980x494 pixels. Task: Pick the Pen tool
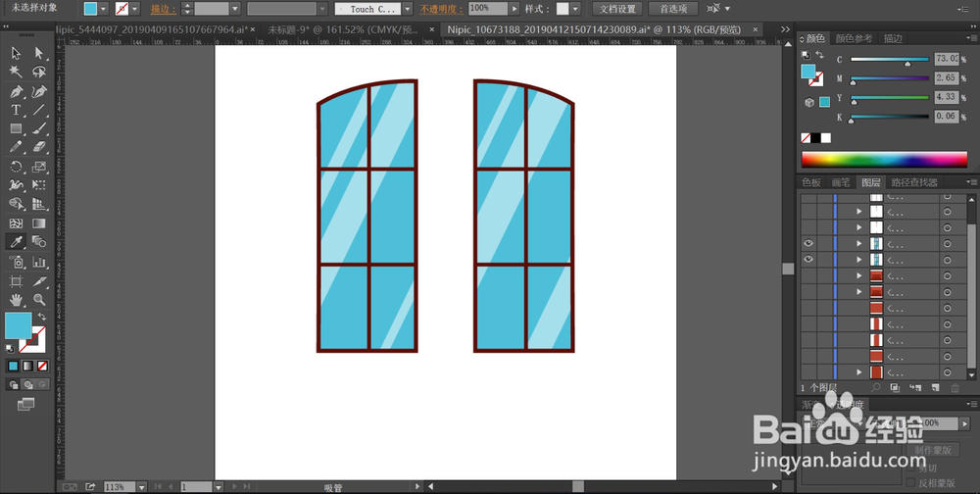pos(17,92)
